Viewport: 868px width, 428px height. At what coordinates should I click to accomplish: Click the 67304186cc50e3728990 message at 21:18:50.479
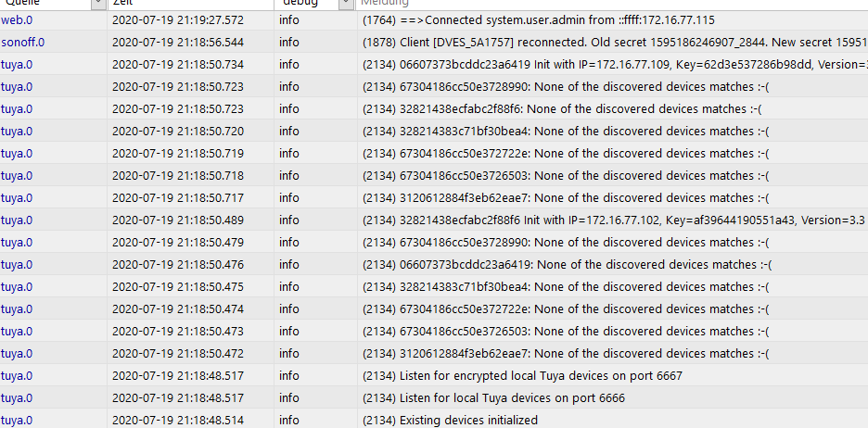(566, 242)
